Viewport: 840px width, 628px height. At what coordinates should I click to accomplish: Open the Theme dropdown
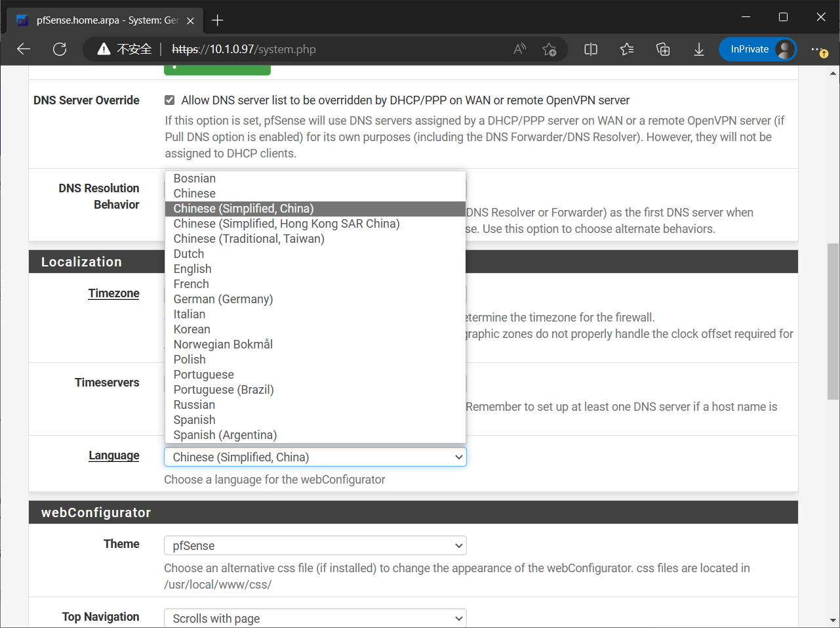315,546
